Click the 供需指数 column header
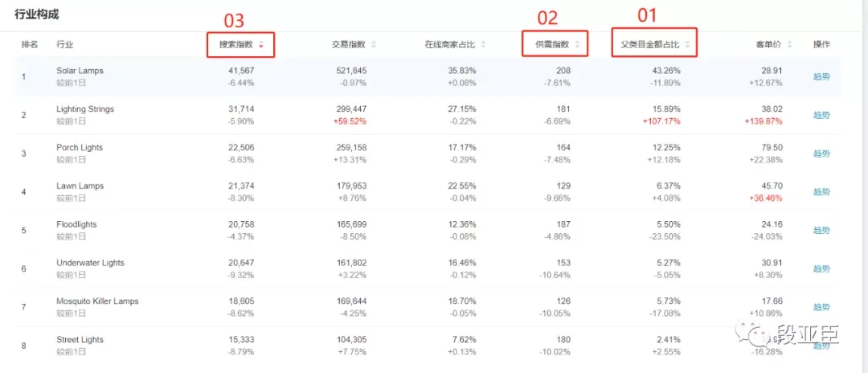The image size is (868, 373). pos(552,45)
